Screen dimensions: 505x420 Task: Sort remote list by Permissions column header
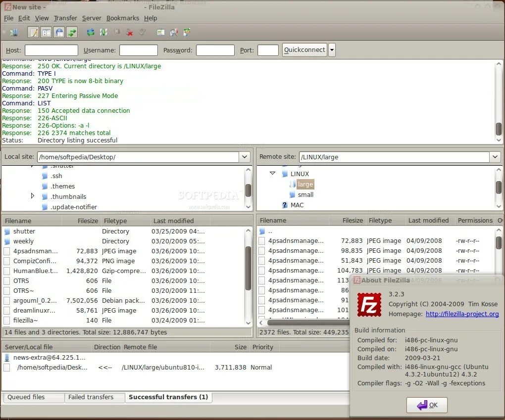click(x=475, y=221)
